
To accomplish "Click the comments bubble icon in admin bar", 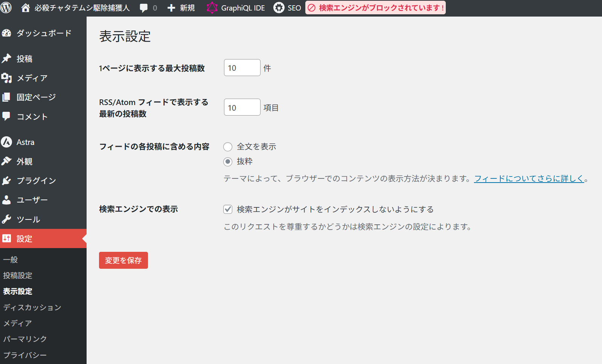I will [144, 8].
